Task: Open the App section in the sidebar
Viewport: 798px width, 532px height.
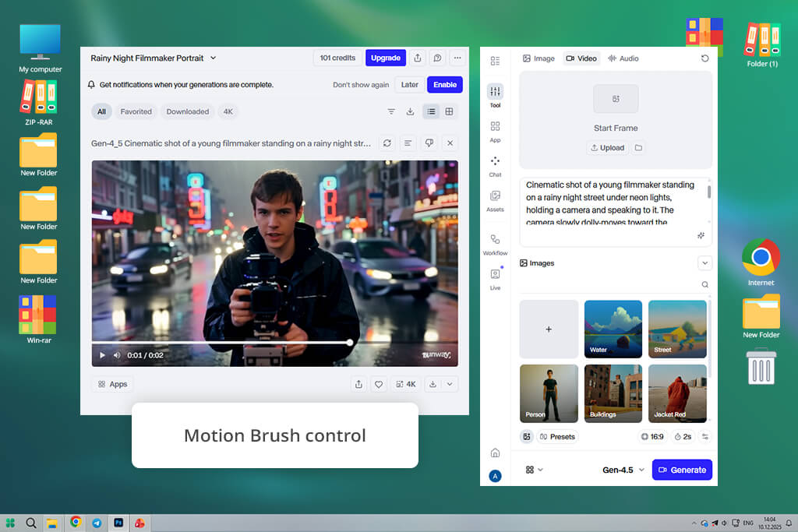Action: (x=495, y=131)
